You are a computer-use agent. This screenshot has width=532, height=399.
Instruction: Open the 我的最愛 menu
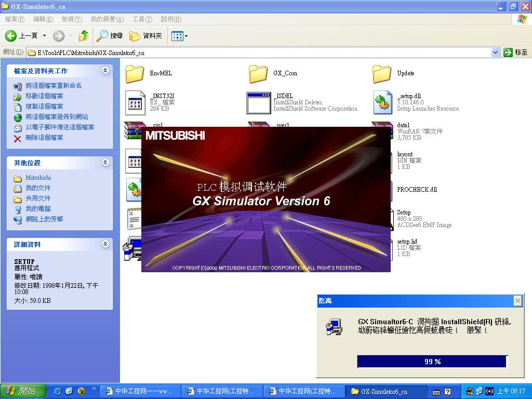pos(107,19)
